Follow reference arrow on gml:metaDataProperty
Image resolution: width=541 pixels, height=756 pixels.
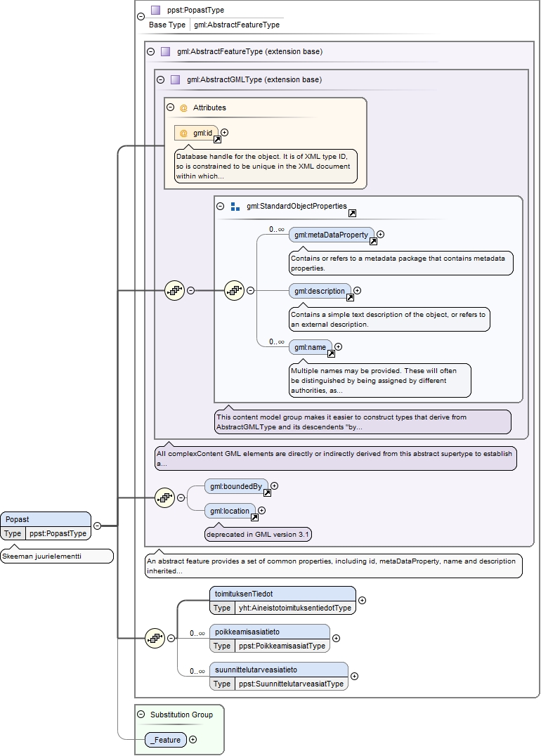tap(373, 242)
